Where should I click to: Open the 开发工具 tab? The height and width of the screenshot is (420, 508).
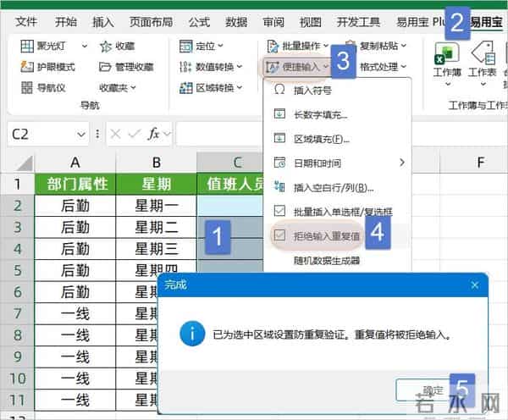pos(358,22)
